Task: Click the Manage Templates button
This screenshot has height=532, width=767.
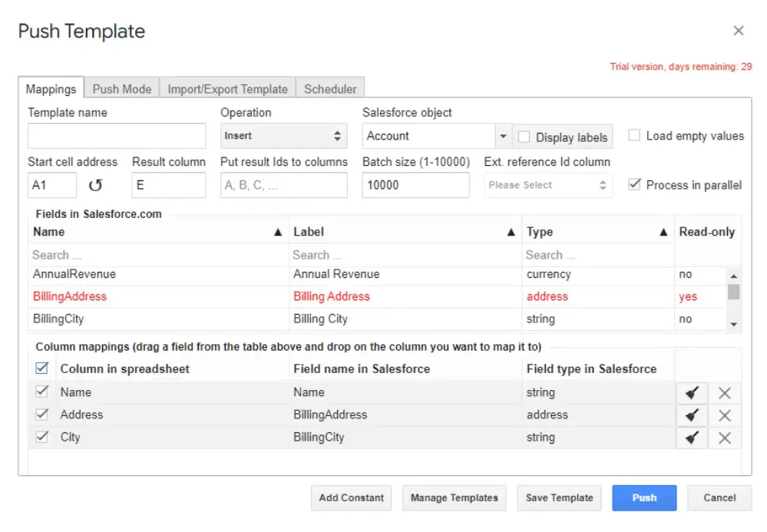Action: tap(454, 497)
